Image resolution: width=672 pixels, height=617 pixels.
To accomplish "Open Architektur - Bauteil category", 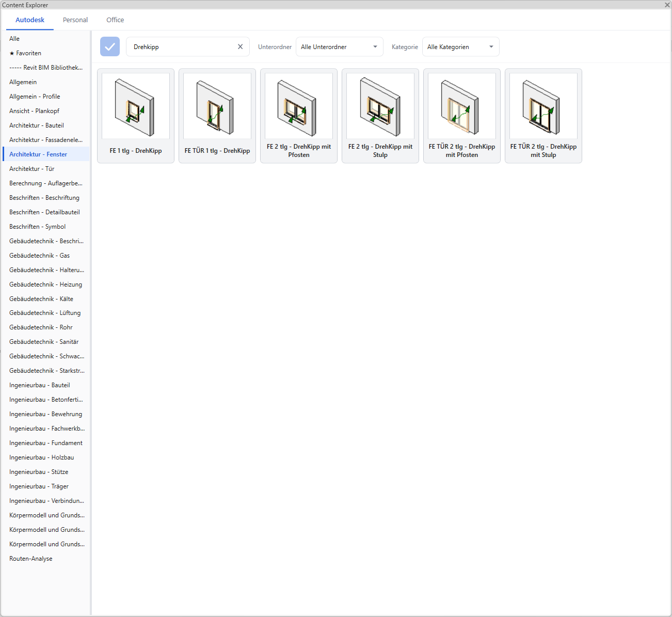I will click(46, 125).
